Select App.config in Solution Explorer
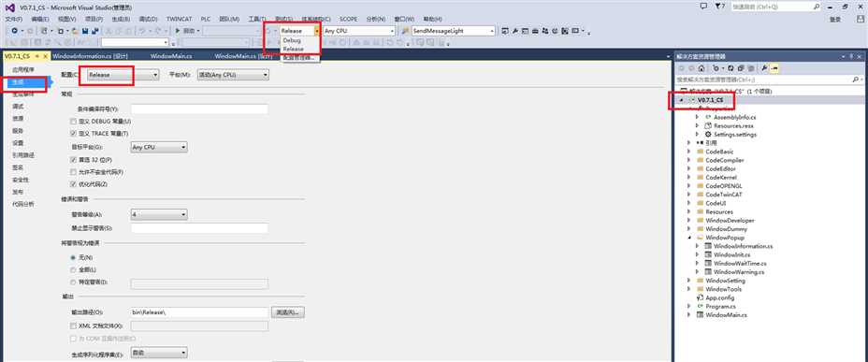This screenshot has width=868, height=362. 719,297
